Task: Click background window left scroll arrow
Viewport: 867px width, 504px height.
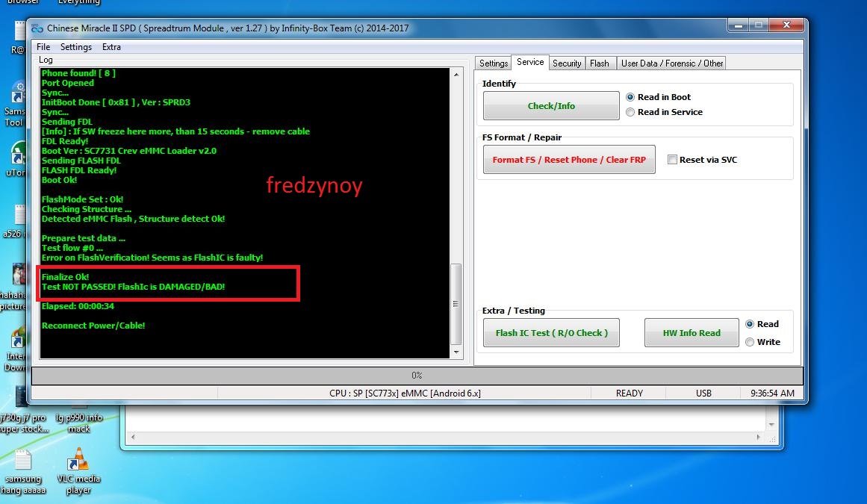Action: coord(132,437)
